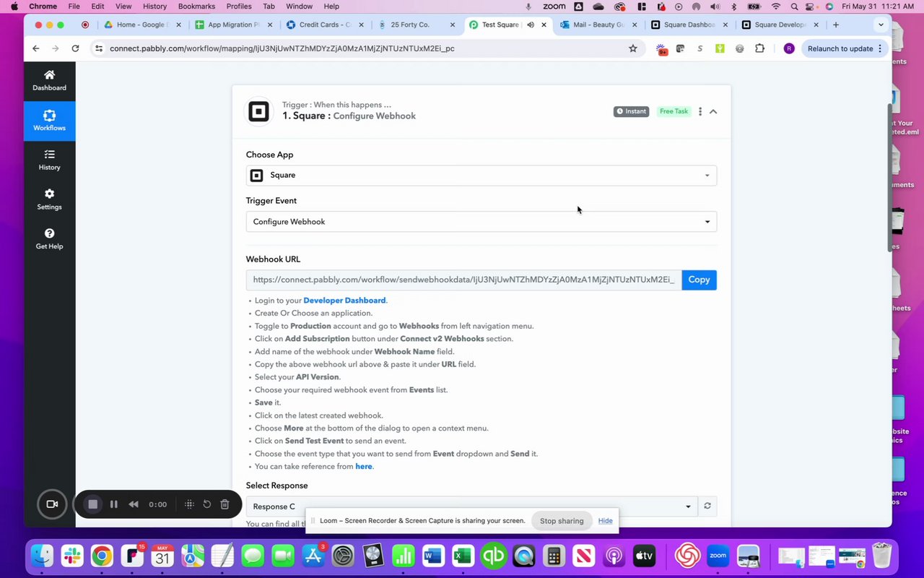Open the Chrome profile avatar R
The width and height of the screenshot is (924, 578).
[789, 48]
